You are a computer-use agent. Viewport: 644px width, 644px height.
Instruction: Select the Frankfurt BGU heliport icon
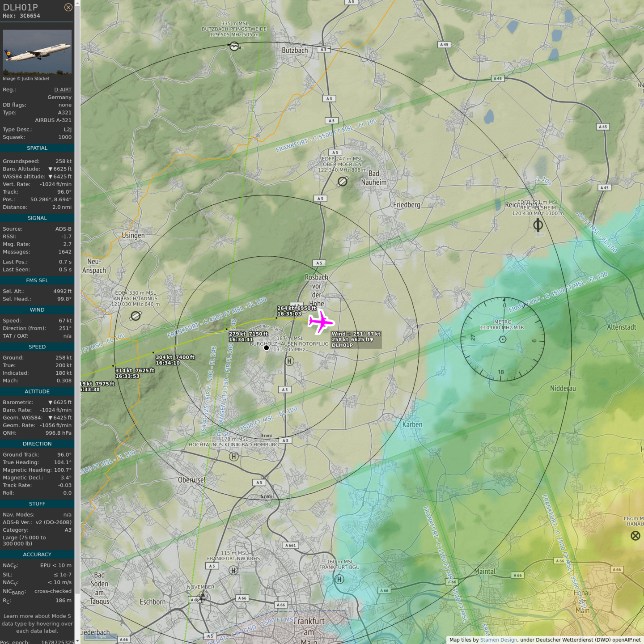339,580
